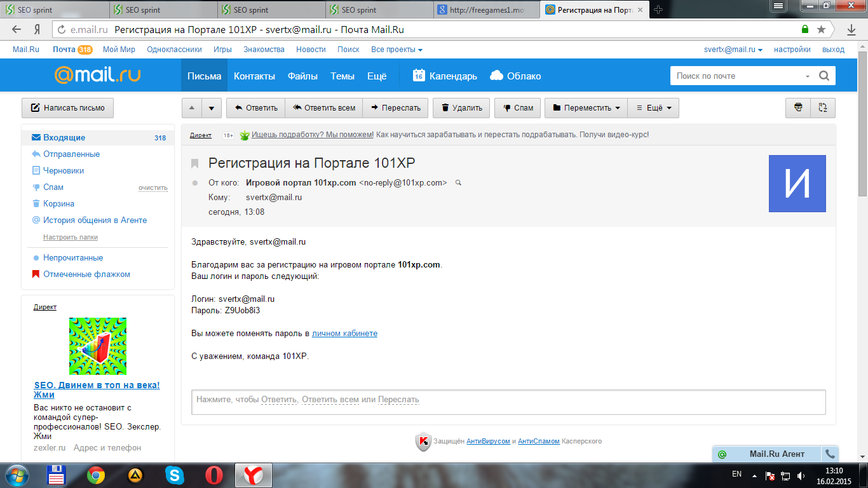This screenshot has height=488, width=868.
Task: Click the quick reply box at the bottom
Action: (508, 402)
